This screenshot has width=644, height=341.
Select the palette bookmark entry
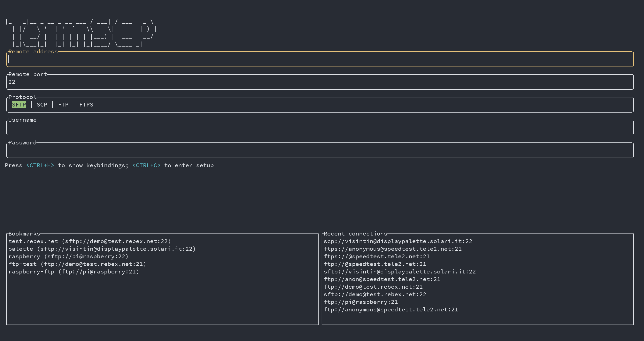(102, 249)
